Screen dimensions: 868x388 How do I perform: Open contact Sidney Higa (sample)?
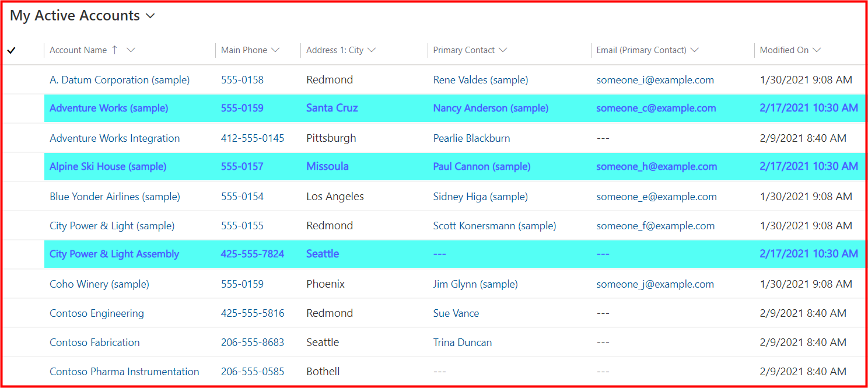click(481, 197)
